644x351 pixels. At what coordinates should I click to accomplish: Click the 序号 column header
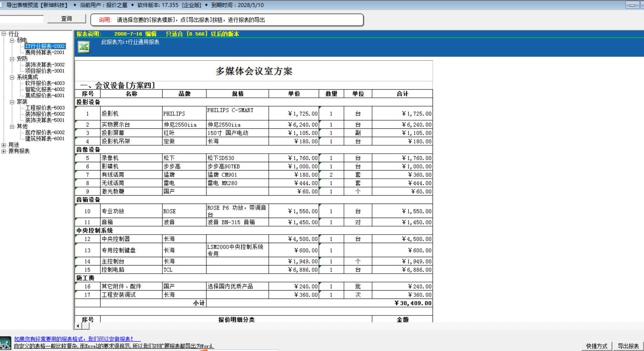click(x=88, y=94)
